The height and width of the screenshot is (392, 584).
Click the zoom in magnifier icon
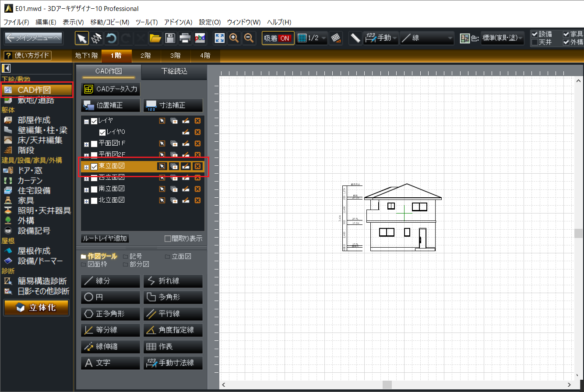tap(234, 38)
